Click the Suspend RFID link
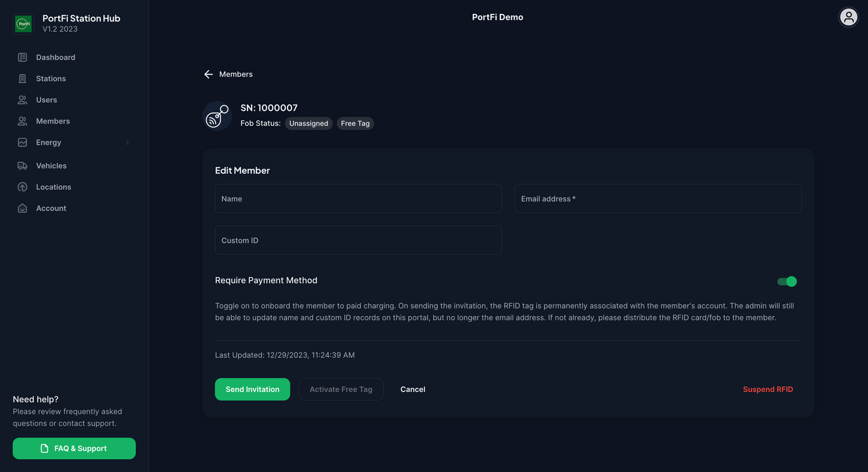Viewport: 868px width, 472px height. click(768, 390)
